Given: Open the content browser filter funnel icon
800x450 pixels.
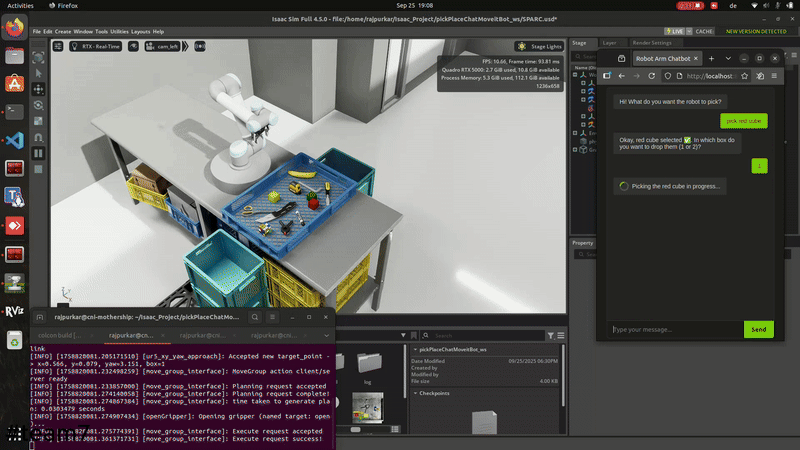Looking at the screenshot, I should tap(551, 336).
